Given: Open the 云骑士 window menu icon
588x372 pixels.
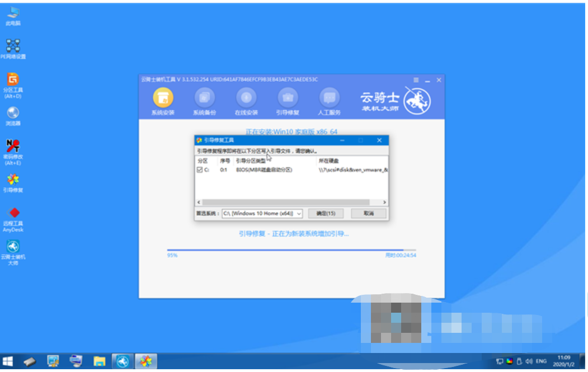Looking at the screenshot, I should (x=416, y=80).
